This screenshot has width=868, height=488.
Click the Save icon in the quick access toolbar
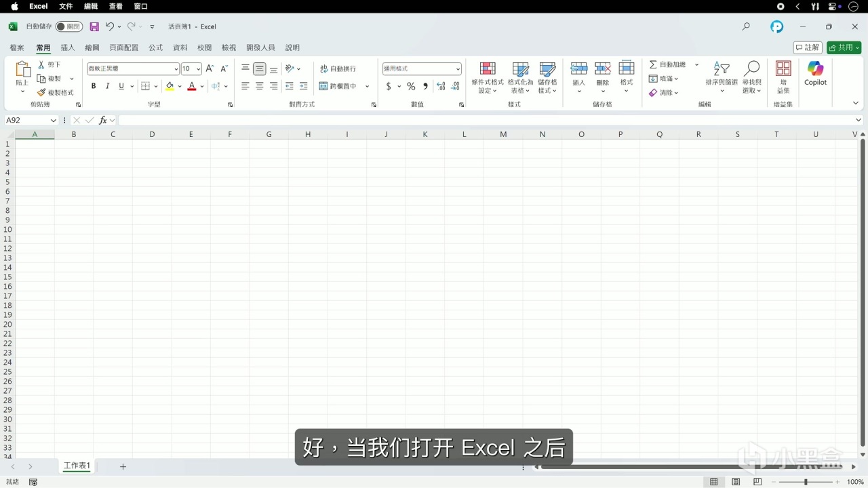(x=94, y=26)
